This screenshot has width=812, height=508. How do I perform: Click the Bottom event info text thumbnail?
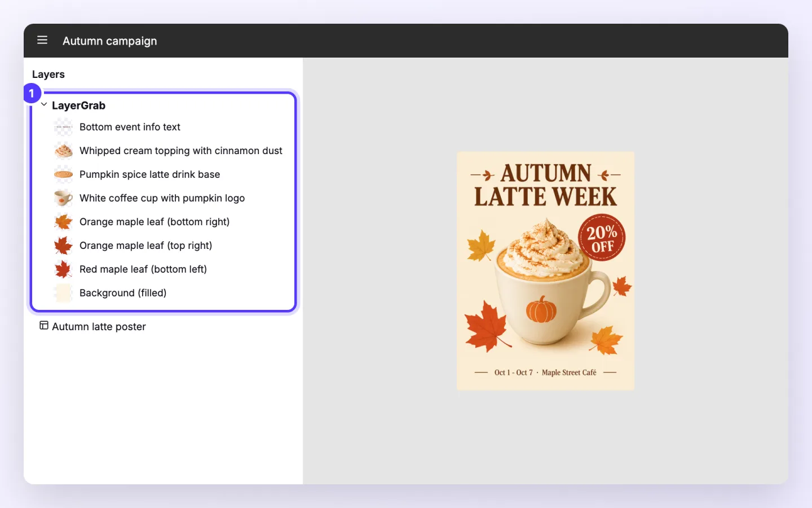(x=63, y=127)
